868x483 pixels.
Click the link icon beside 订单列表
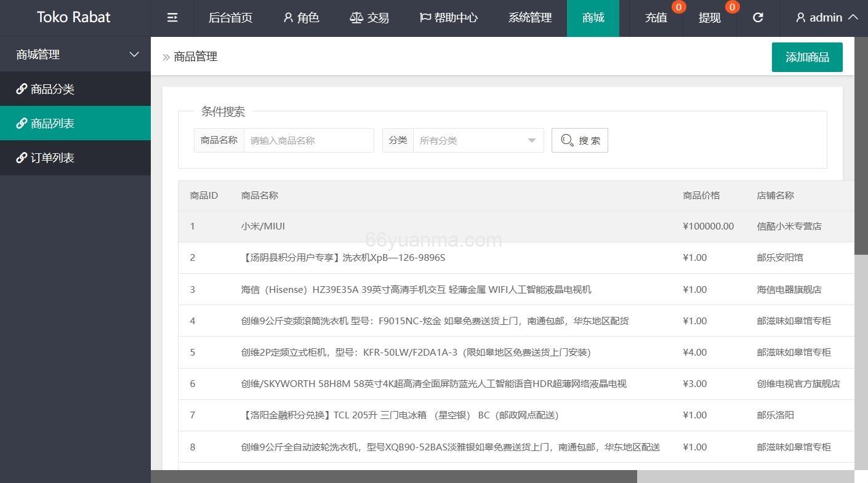pos(22,158)
